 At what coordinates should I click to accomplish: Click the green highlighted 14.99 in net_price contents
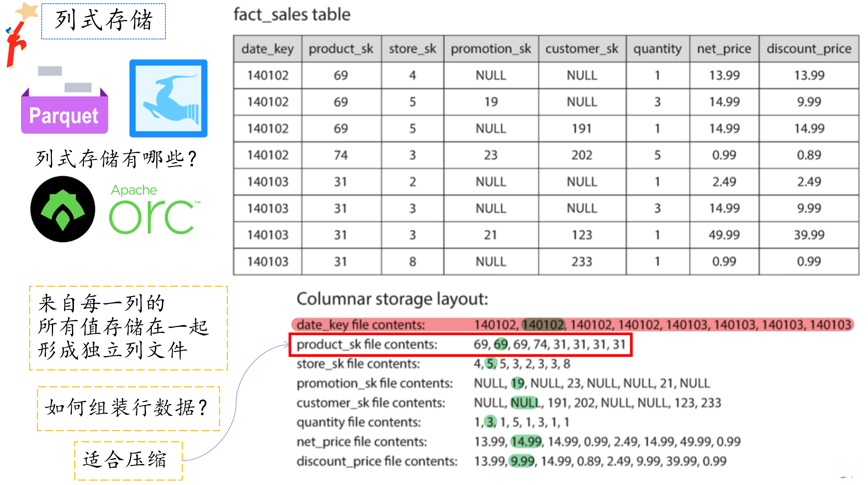pyautogui.click(x=526, y=442)
